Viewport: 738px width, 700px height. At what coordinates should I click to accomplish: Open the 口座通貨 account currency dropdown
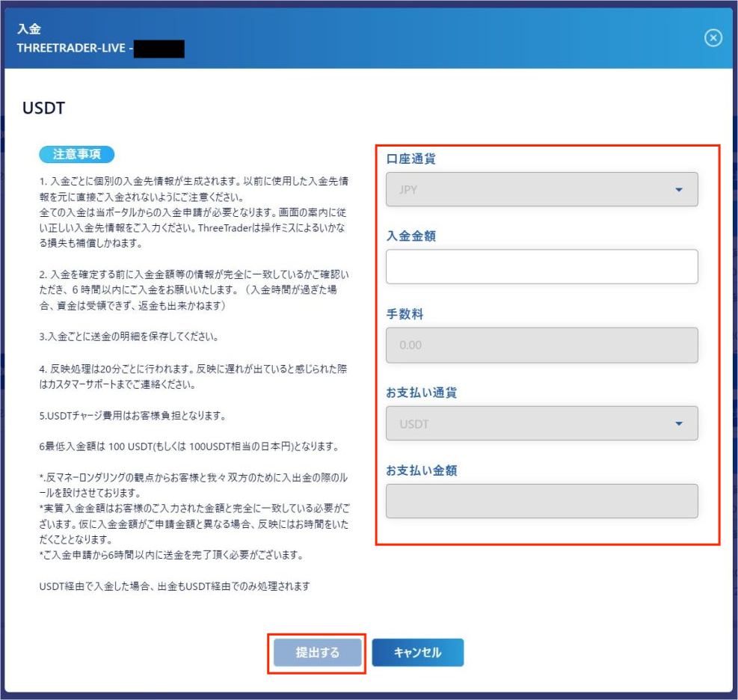(x=541, y=190)
